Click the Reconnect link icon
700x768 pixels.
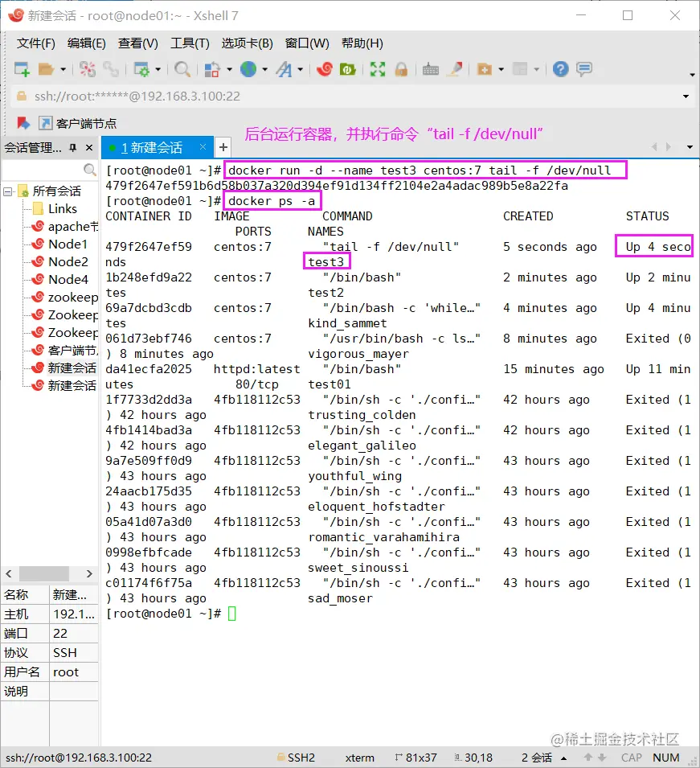pyautogui.click(x=112, y=69)
